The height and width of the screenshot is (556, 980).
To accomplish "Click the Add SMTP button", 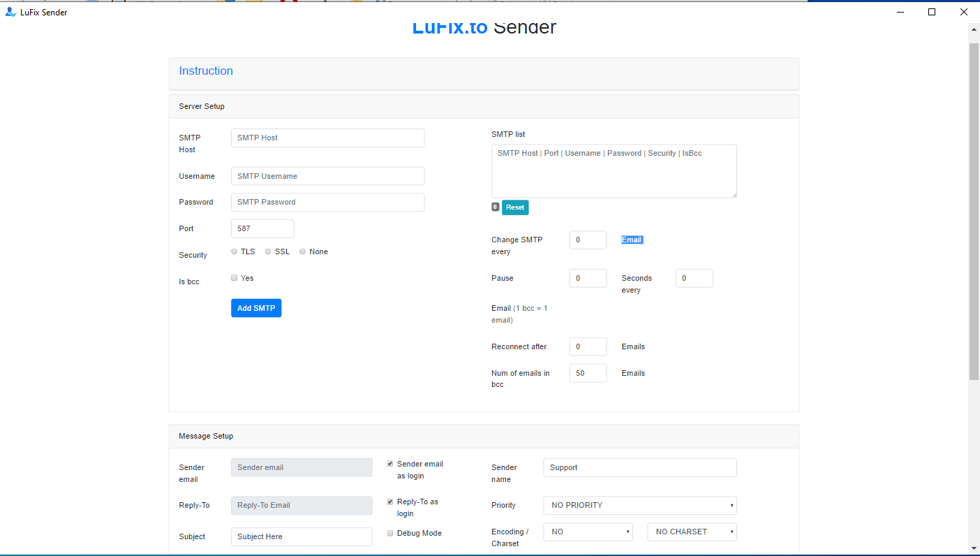I will pos(256,308).
